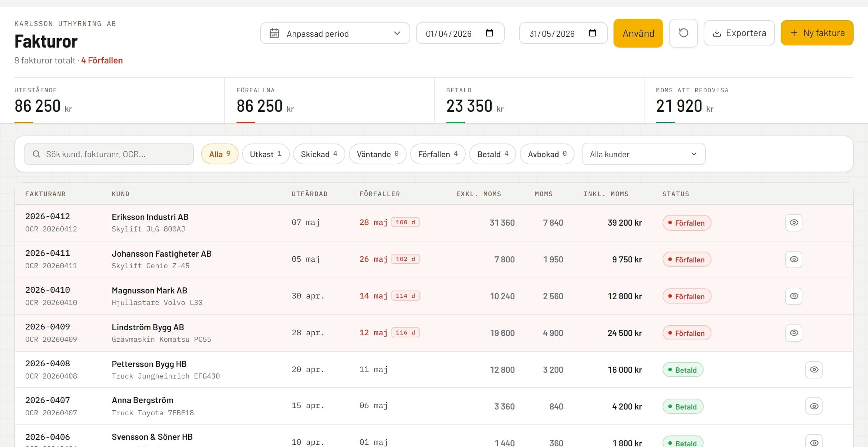The image size is (868, 447).
Task: Click the Betald status badge for 2026-0408
Action: tap(683, 370)
